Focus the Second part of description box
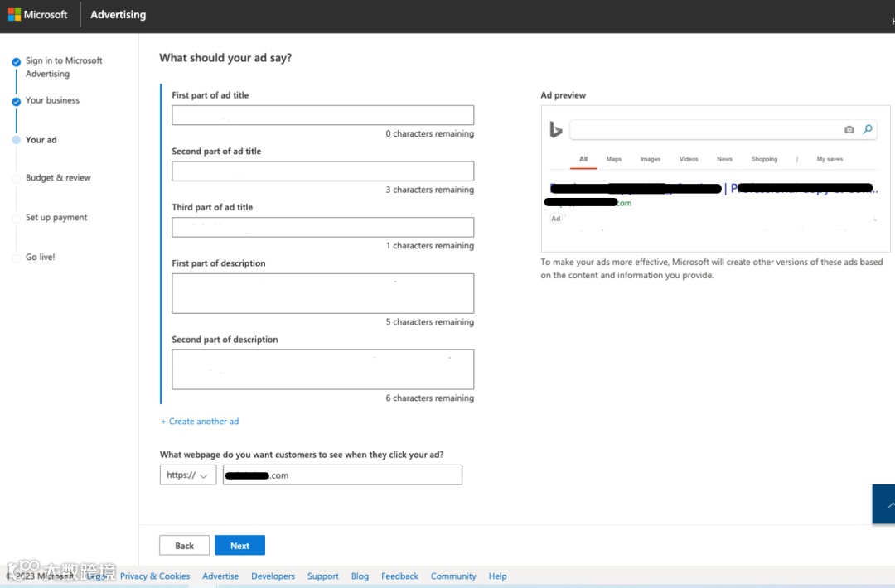The image size is (895, 588). tap(322, 369)
